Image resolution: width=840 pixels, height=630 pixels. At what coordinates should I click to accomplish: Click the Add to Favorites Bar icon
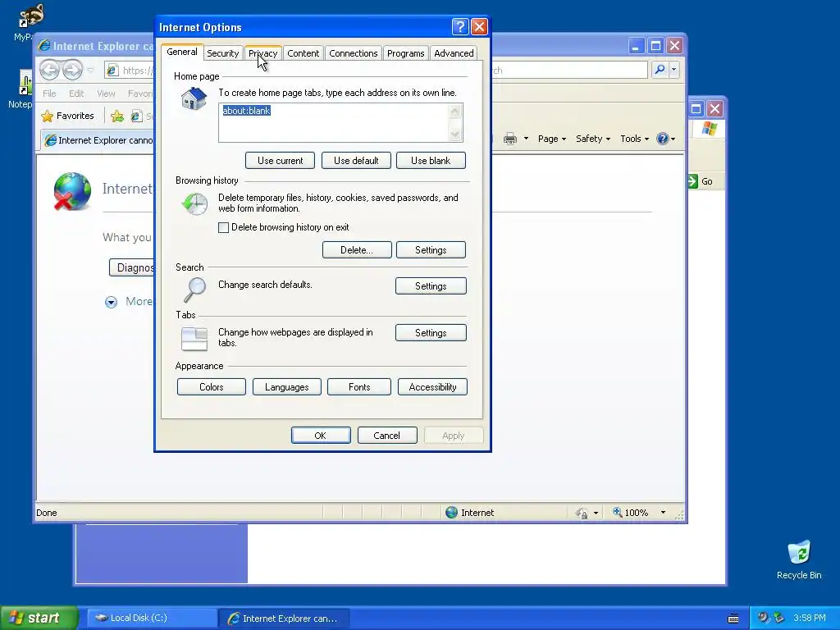point(116,116)
